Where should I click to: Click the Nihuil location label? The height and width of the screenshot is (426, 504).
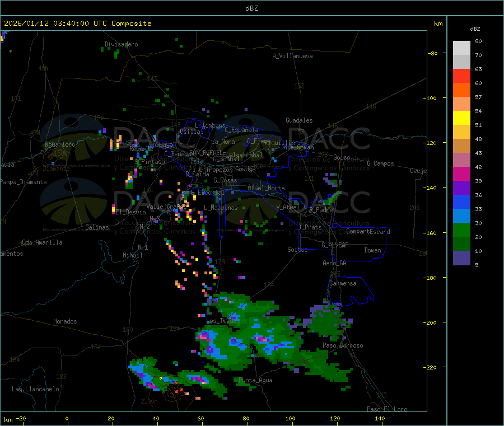coord(133,255)
